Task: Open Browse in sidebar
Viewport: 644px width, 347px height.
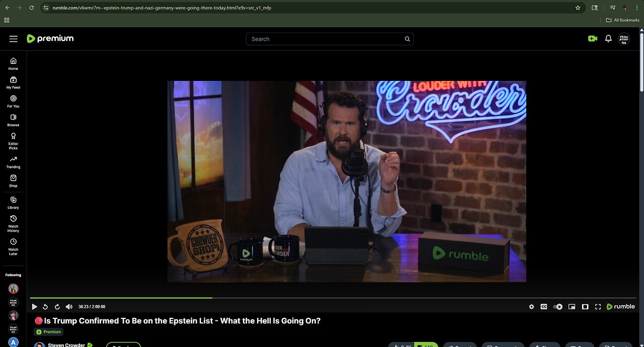Action: point(13,120)
